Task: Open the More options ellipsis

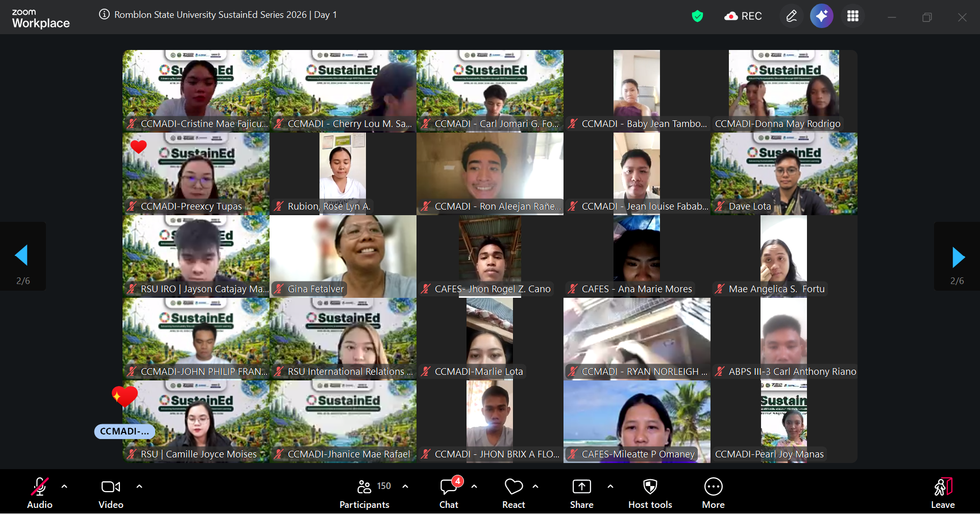Action: pyautogui.click(x=713, y=493)
